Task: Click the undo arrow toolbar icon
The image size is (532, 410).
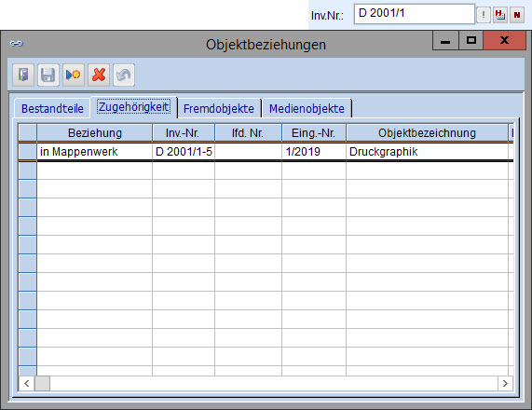Action: click(124, 75)
